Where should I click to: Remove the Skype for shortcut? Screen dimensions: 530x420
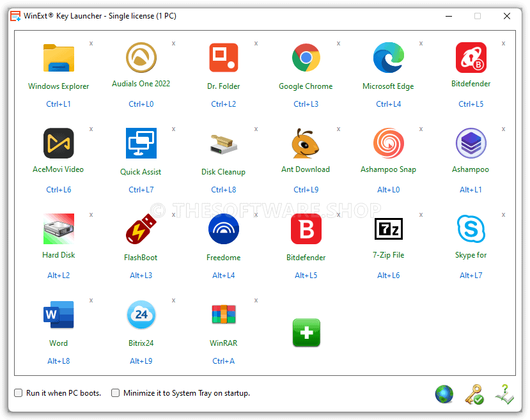(503, 215)
